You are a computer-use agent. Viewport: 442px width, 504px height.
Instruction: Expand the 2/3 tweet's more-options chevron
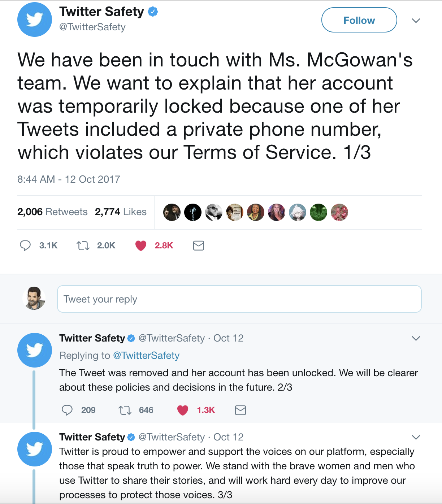tap(416, 338)
